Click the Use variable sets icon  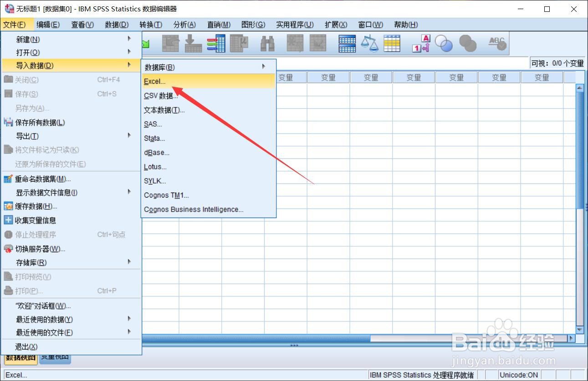coord(444,44)
